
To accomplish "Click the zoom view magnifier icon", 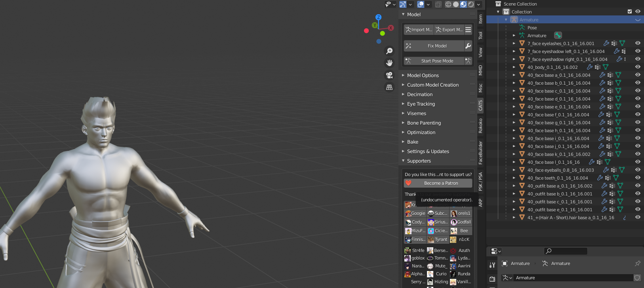I will pyautogui.click(x=389, y=51).
